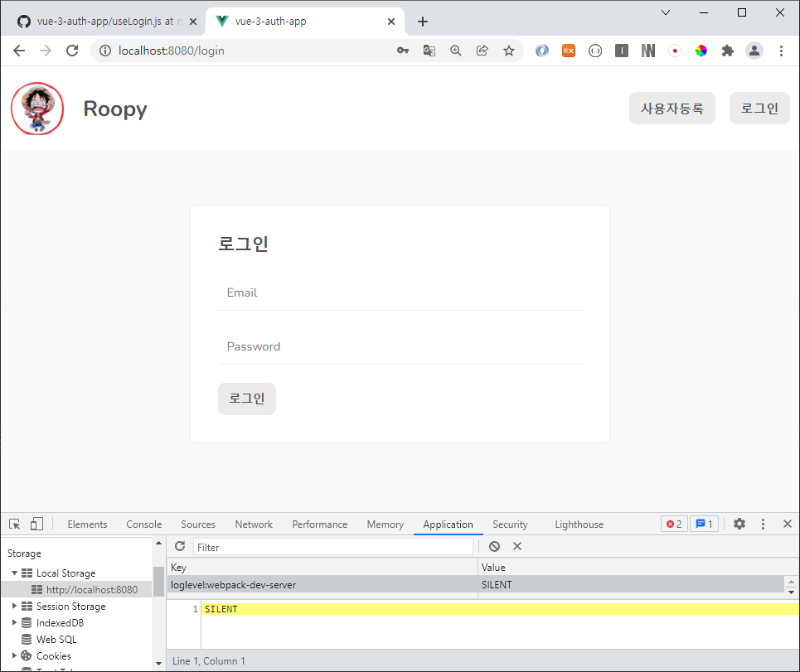The height and width of the screenshot is (672, 800).
Task: Open the extensions puzzle menu
Action: [728, 51]
